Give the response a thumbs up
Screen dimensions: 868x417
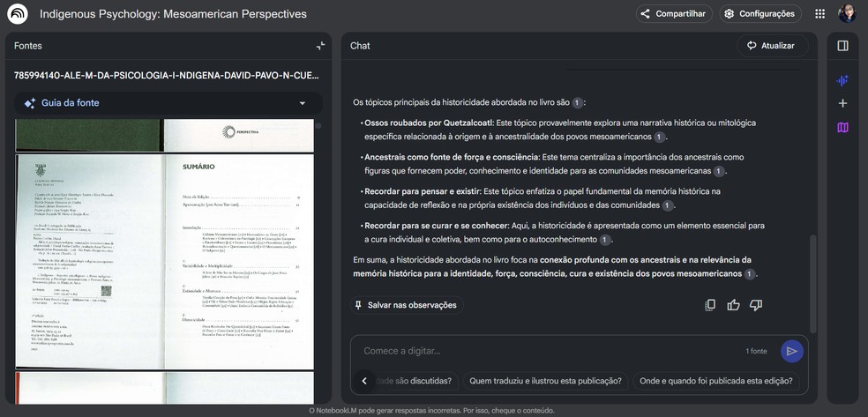click(x=734, y=305)
